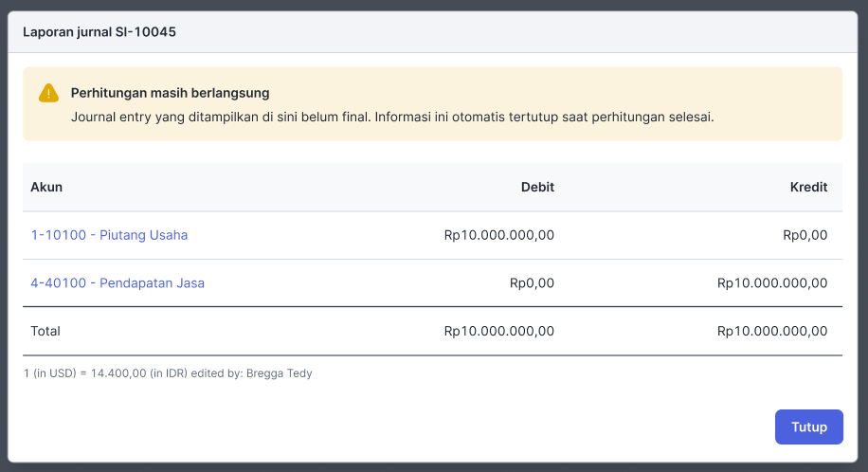Viewport: 868px width, 472px height.
Task: Click the Debit column header
Action: 537,187
